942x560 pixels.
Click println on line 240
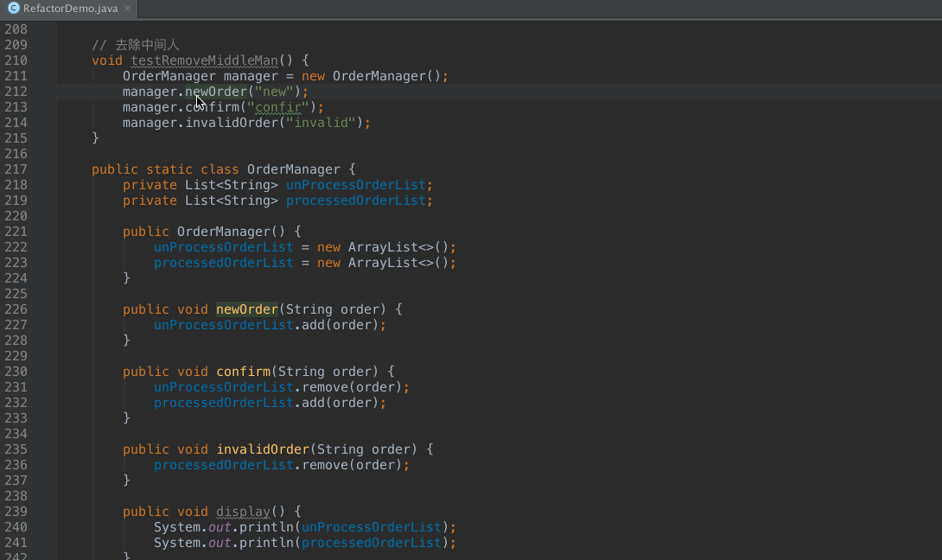267,527
